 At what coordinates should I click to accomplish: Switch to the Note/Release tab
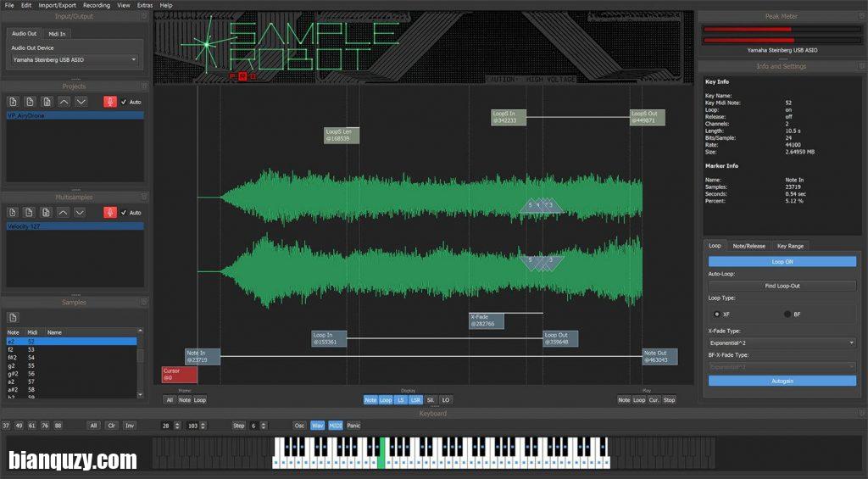[x=749, y=246]
